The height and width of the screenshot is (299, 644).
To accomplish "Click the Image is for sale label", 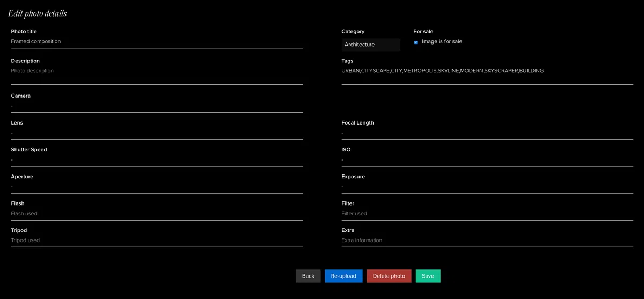I will 442,42.
